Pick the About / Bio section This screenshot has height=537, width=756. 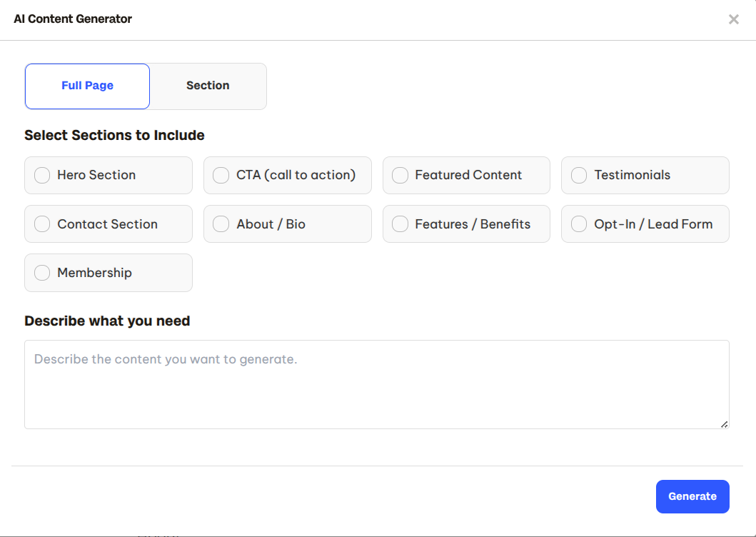(221, 224)
